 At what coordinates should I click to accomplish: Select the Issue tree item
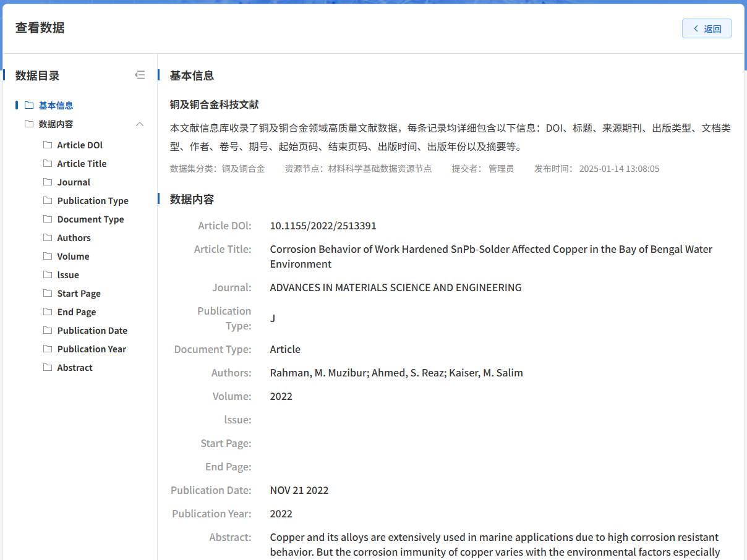coord(68,275)
